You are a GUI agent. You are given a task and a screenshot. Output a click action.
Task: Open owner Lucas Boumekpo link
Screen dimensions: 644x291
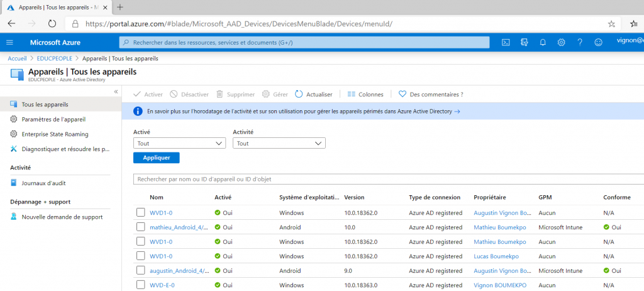pos(496,256)
